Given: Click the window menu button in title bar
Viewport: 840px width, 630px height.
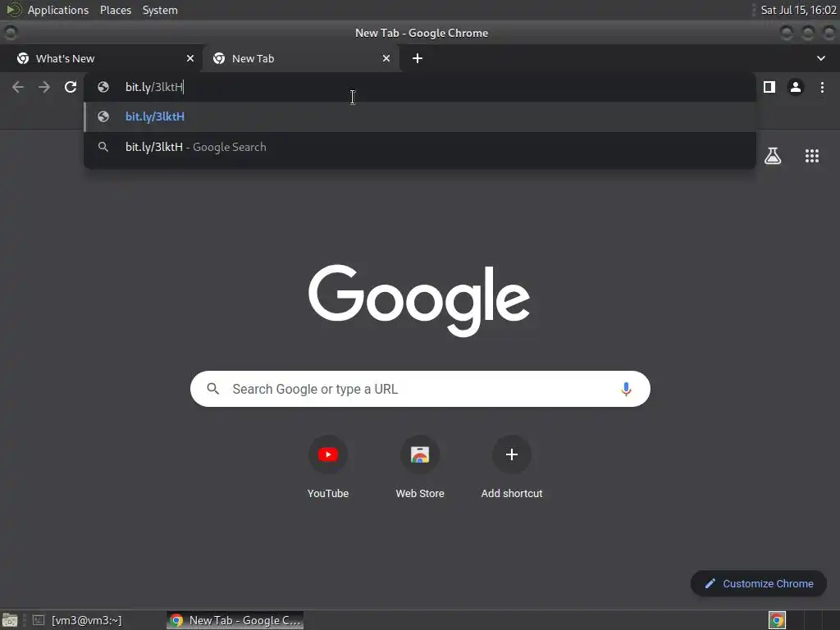Looking at the screenshot, I should coord(11,33).
